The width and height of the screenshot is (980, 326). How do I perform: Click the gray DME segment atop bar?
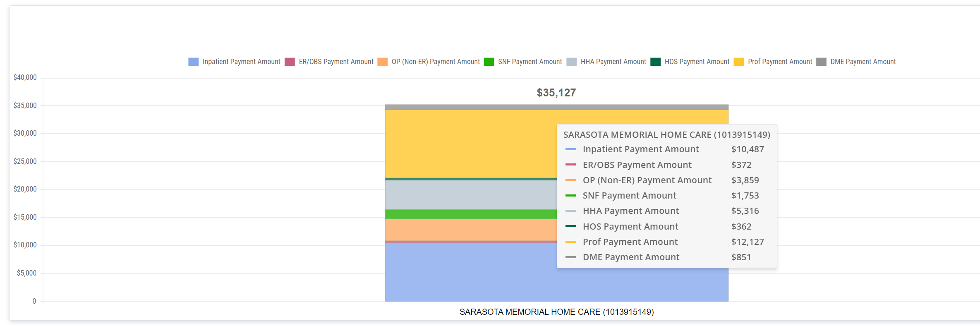coord(556,107)
